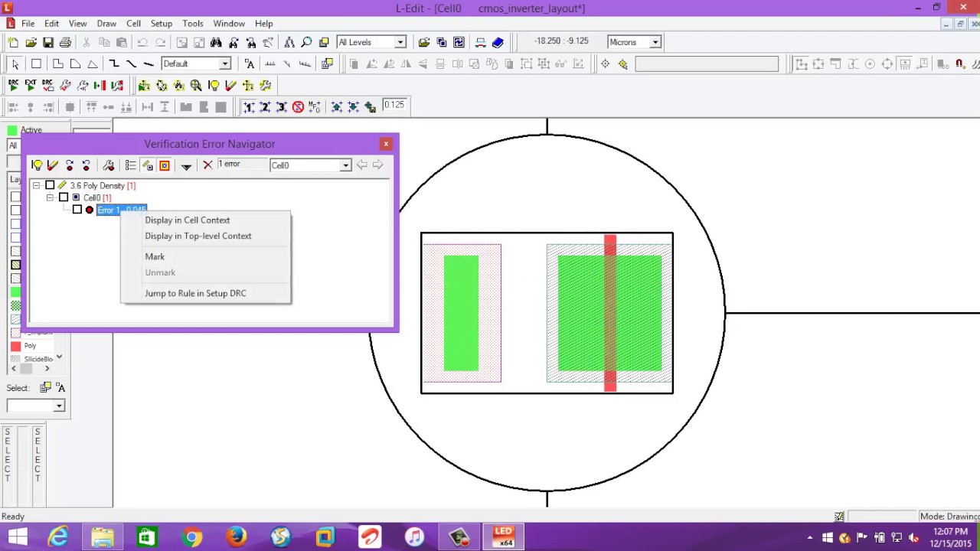This screenshot has width=980, height=551.
Task: Select the text label A tool
Action: pyautogui.click(x=250, y=64)
